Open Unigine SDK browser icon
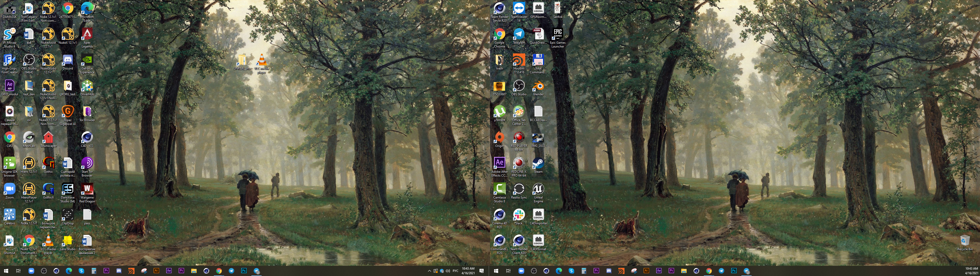 [9, 167]
